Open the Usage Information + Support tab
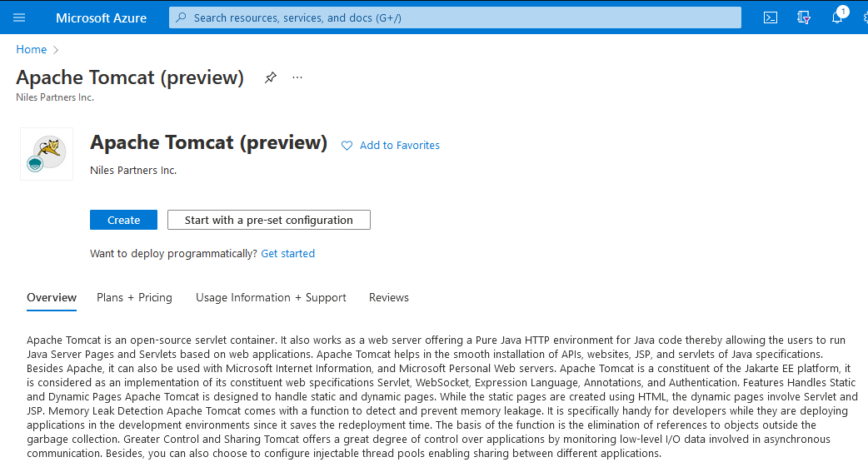The height and width of the screenshot is (467, 868). pos(271,297)
